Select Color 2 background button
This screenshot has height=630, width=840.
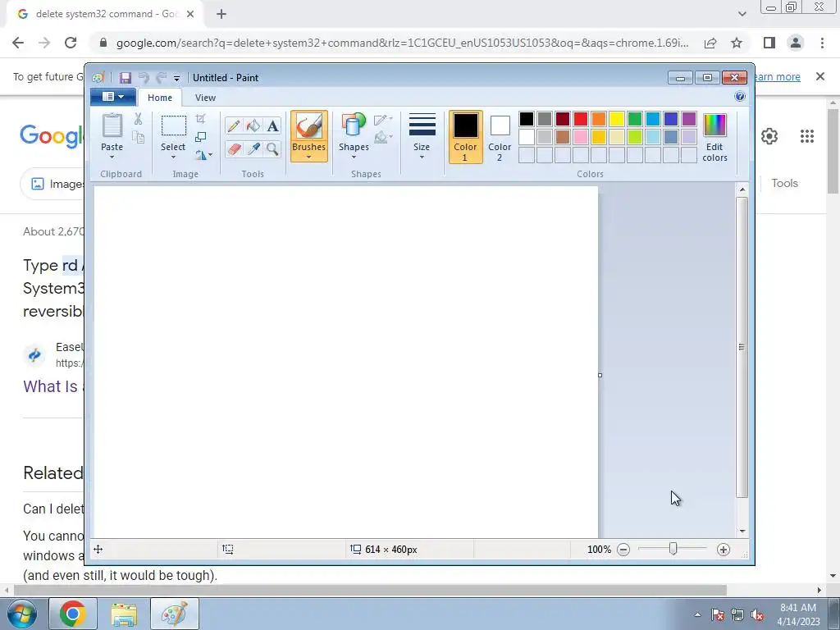pos(500,138)
